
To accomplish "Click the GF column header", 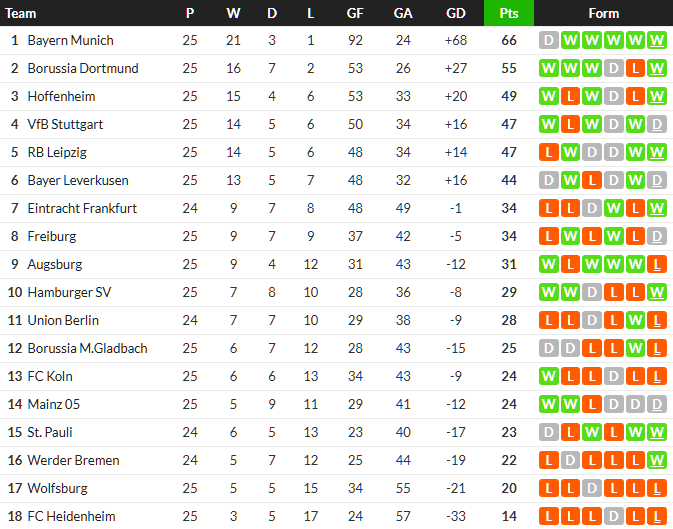I will [x=355, y=13].
